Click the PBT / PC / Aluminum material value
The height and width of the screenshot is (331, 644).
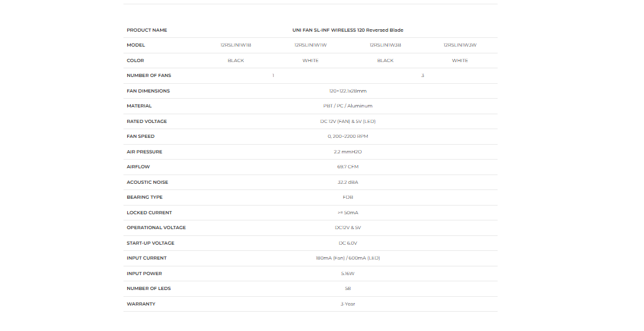point(347,106)
